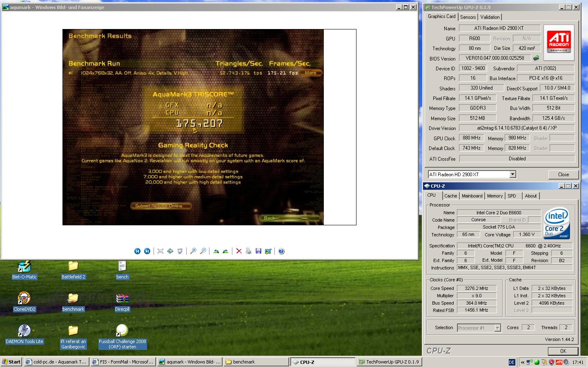Click BIOS save icon in GPU-Z
The height and width of the screenshot is (368, 588).
coord(536,58)
